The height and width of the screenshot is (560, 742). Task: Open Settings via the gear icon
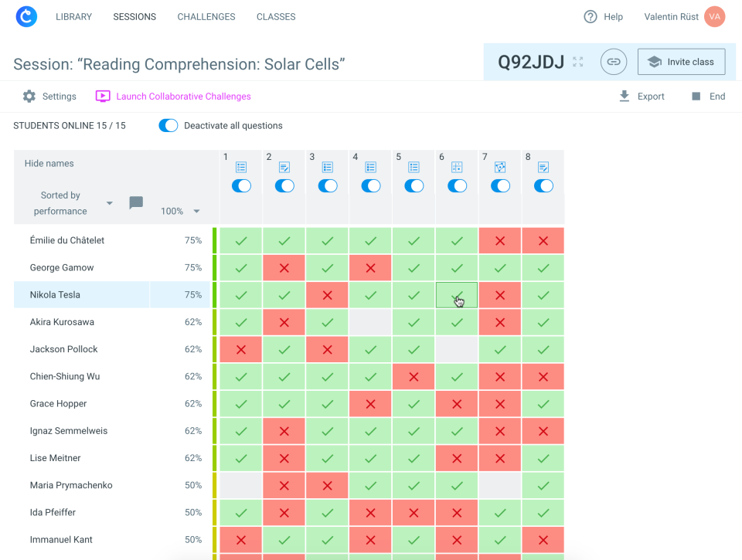29,96
